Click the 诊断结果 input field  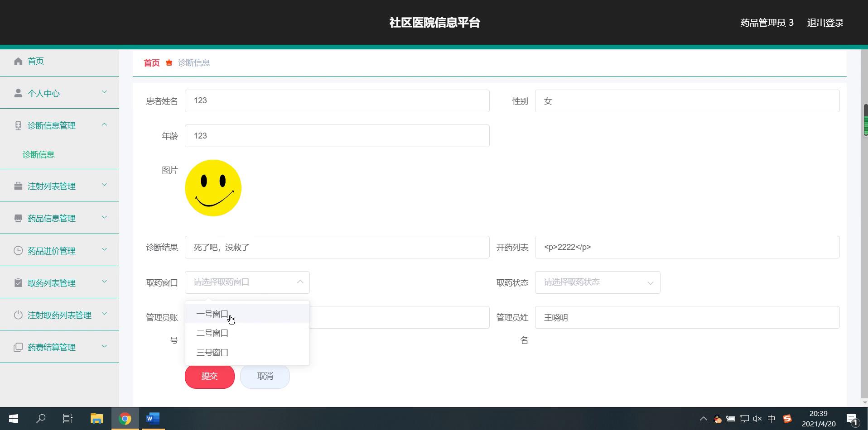[x=337, y=247]
